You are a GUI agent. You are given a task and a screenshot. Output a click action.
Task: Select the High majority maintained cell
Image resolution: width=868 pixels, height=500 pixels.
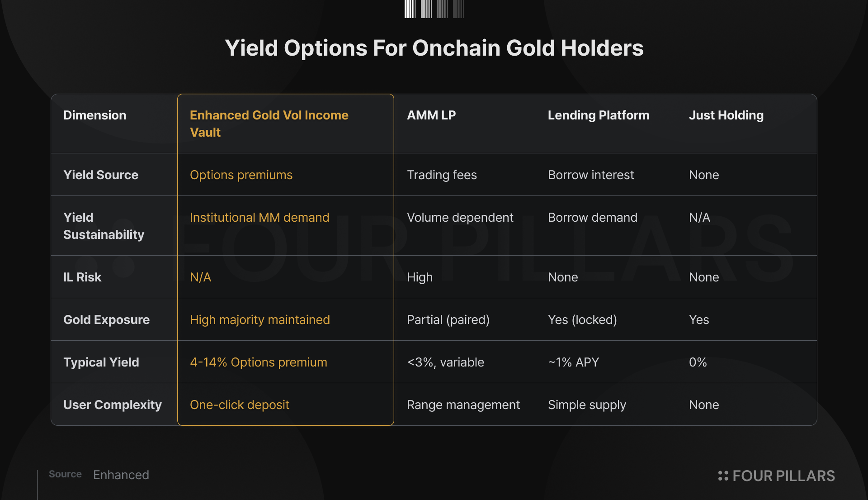click(x=260, y=319)
